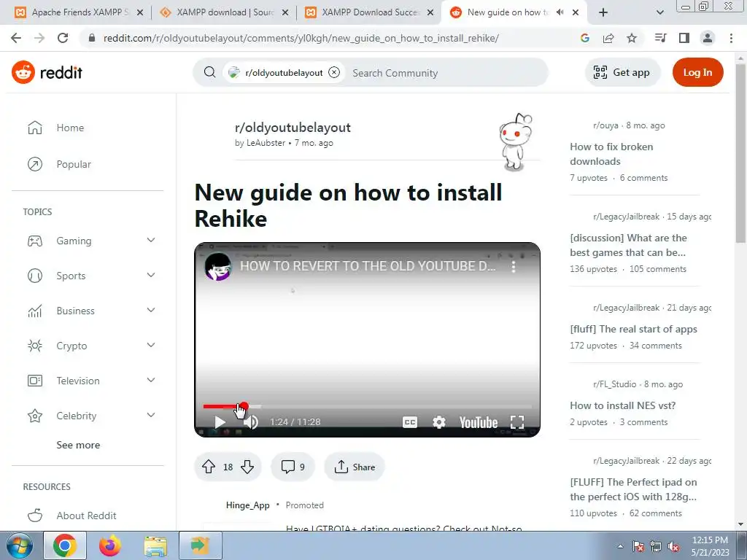The image size is (747, 560).
Task: Click the search magnifier icon
Action: [x=209, y=72]
